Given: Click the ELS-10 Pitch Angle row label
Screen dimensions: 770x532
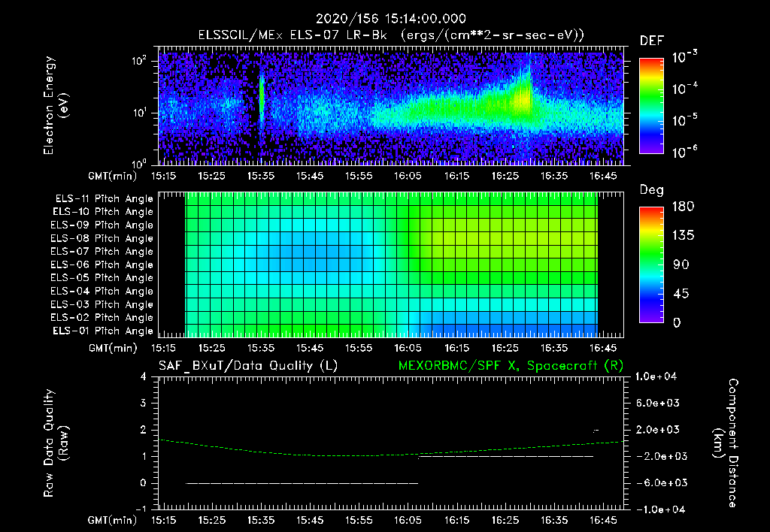Looking at the screenshot, I should [x=103, y=212].
